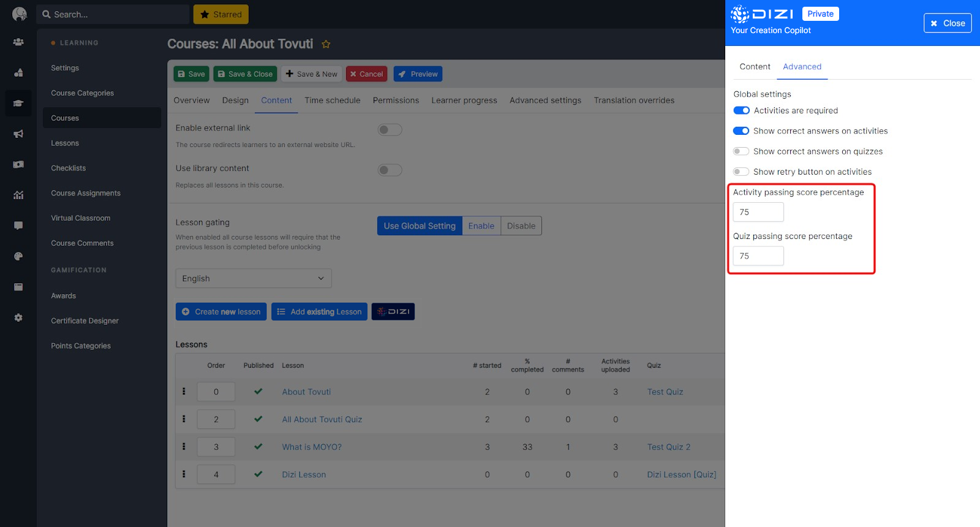
Task: Open the gear configuration rail icon
Action: tap(18, 317)
